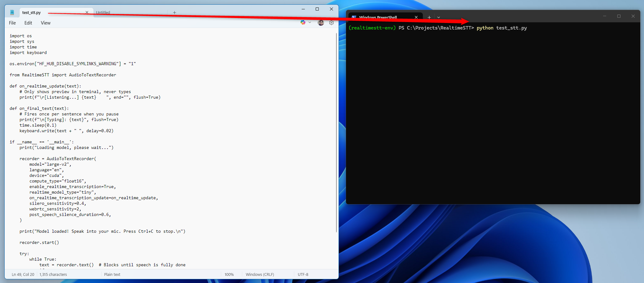This screenshot has height=283, width=644.
Task: Click the 'def on_realtime_update(text):' line
Action: [x=46, y=86]
